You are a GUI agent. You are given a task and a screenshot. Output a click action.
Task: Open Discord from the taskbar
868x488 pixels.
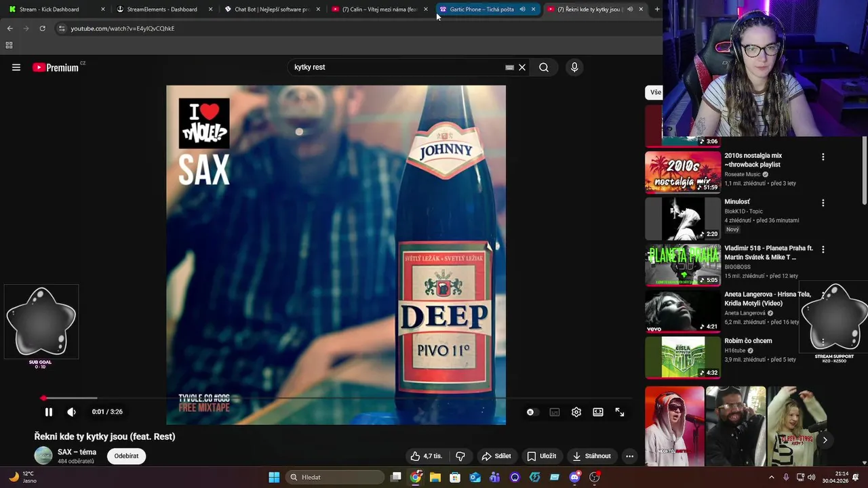pos(575,477)
